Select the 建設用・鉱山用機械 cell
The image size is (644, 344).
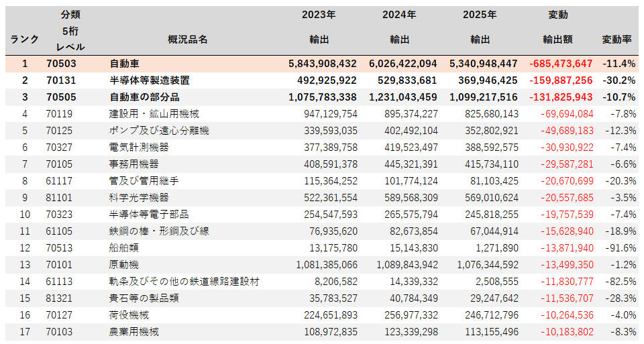154,114
